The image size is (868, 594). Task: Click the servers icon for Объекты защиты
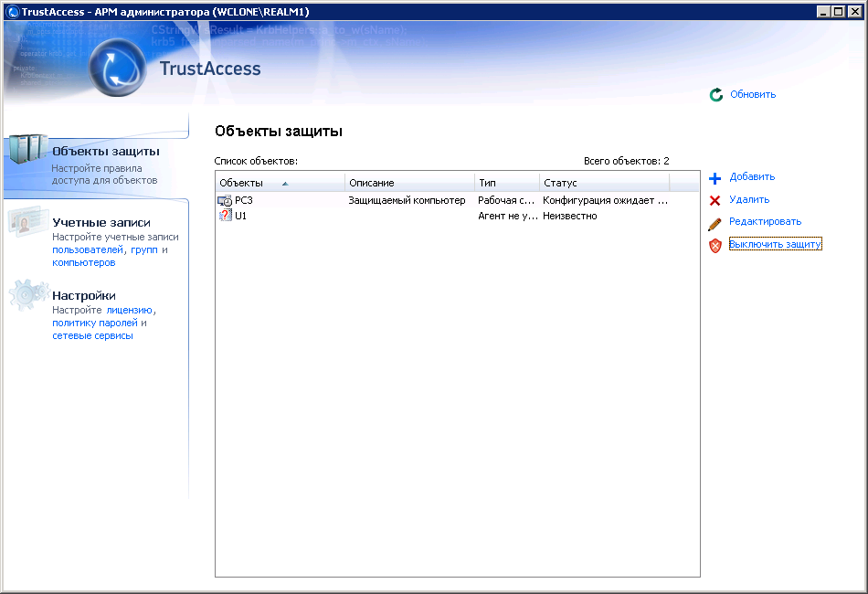point(27,148)
